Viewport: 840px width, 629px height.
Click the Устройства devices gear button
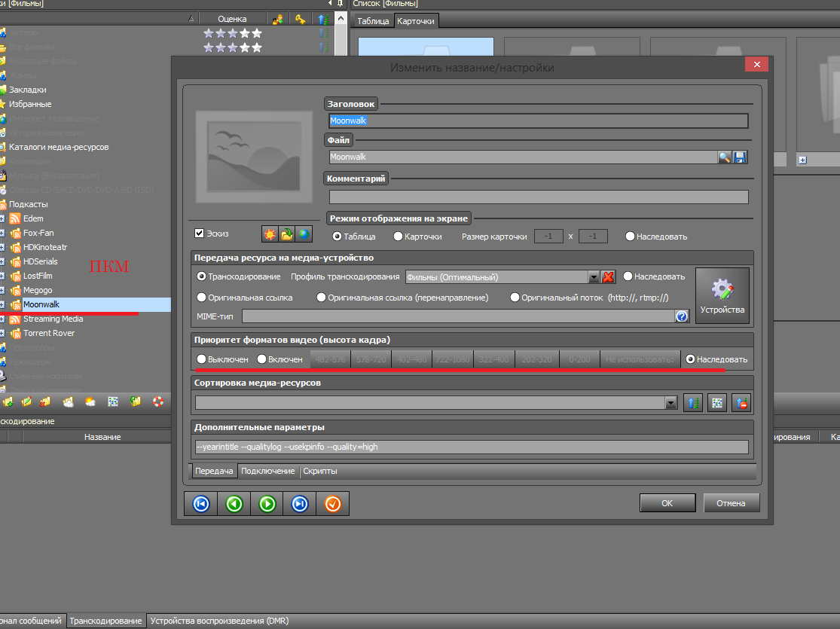coord(722,295)
